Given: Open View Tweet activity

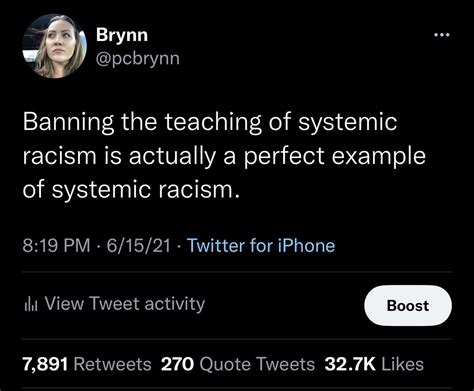Looking at the screenshot, I should 115,304.
